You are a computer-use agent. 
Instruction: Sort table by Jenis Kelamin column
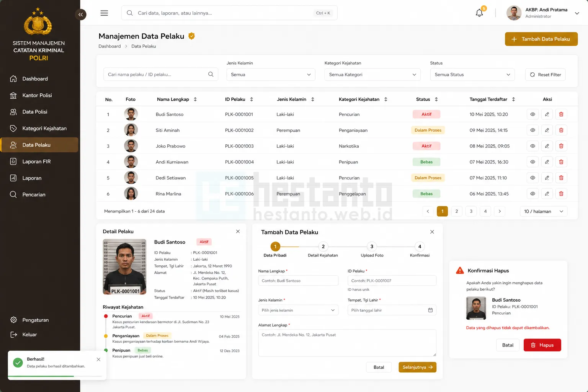tap(313, 99)
